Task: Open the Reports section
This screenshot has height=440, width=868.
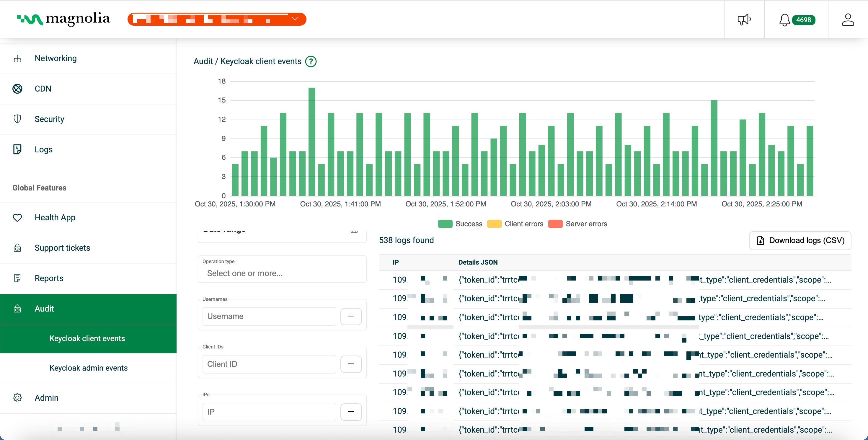Action: 48,278
